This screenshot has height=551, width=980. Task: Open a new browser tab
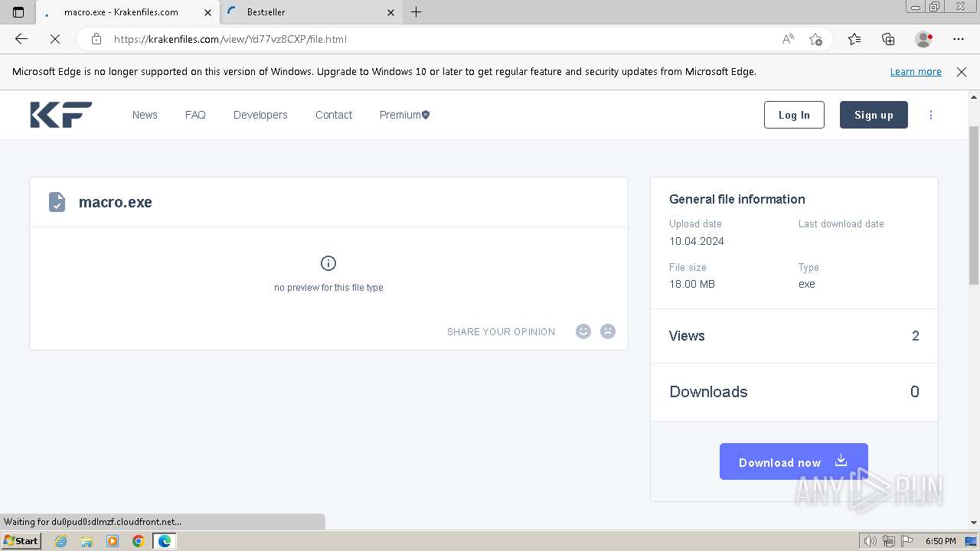(x=416, y=12)
